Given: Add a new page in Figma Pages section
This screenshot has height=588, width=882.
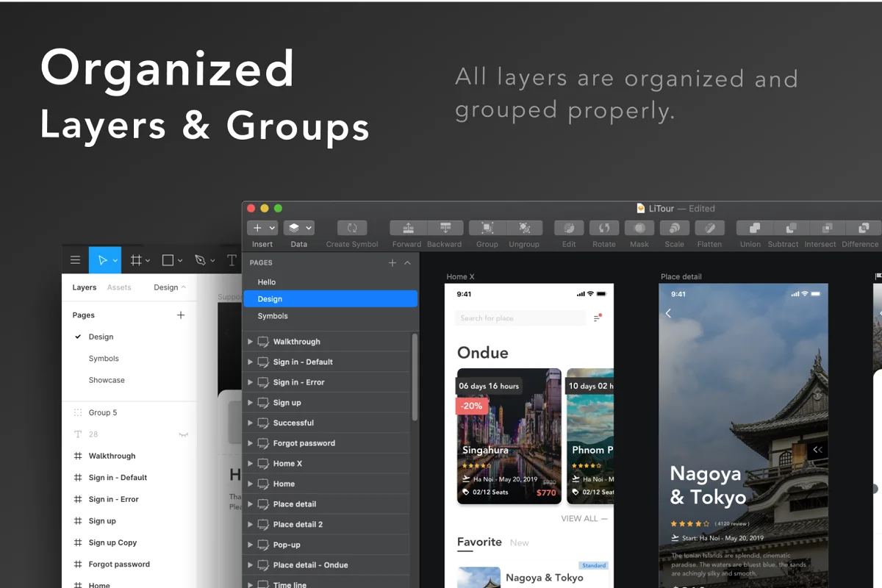Looking at the screenshot, I should [x=181, y=315].
